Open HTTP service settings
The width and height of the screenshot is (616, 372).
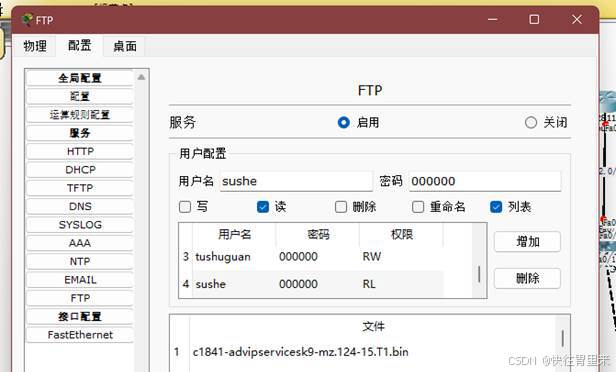tap(80, 151)
